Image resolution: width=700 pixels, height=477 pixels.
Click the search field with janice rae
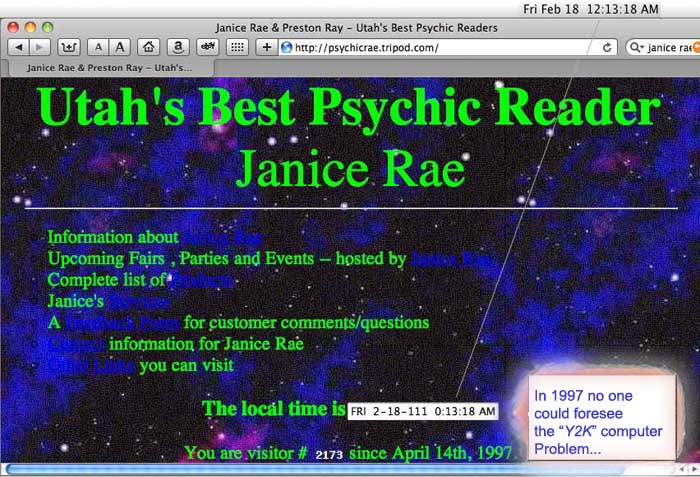[665, 47]
